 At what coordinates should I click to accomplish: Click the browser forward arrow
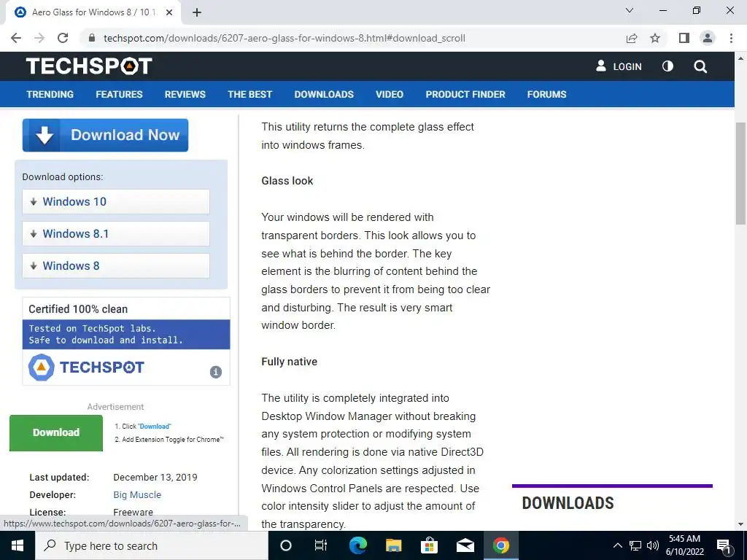[39, 38]
